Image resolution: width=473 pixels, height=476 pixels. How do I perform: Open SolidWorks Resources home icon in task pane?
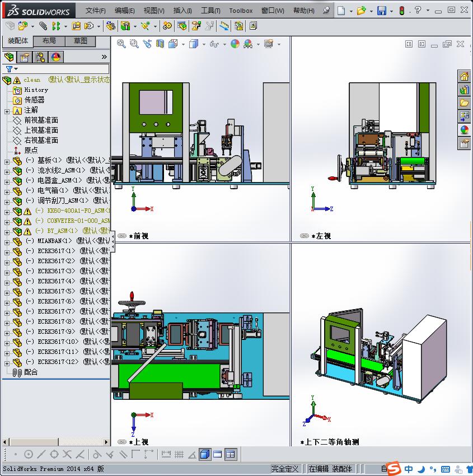tap(464, 77)
